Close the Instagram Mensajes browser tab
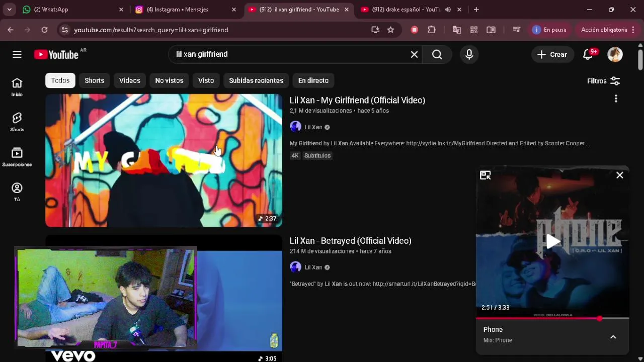Viewport: 644px width, 362px height. coord(233,9)
